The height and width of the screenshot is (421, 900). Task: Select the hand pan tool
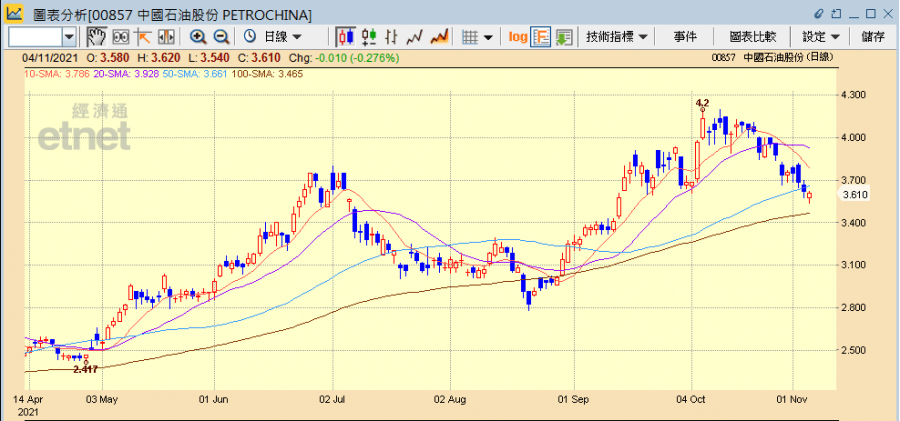[x=97, y=37]
